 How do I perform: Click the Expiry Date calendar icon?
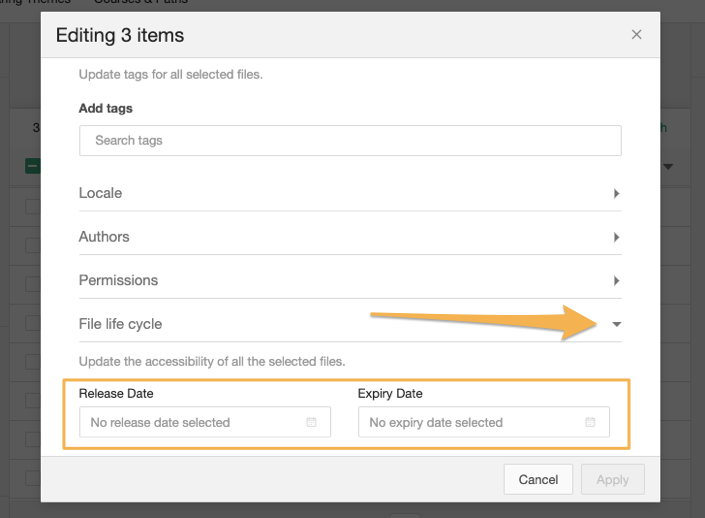pyautogui.click(x=590, y=422)
